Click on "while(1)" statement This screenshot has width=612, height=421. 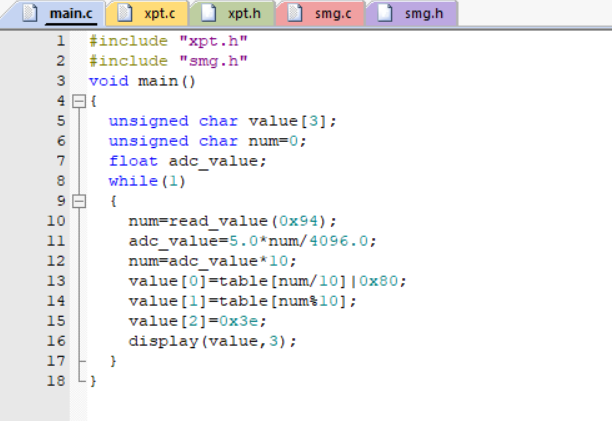pos(147,181)
